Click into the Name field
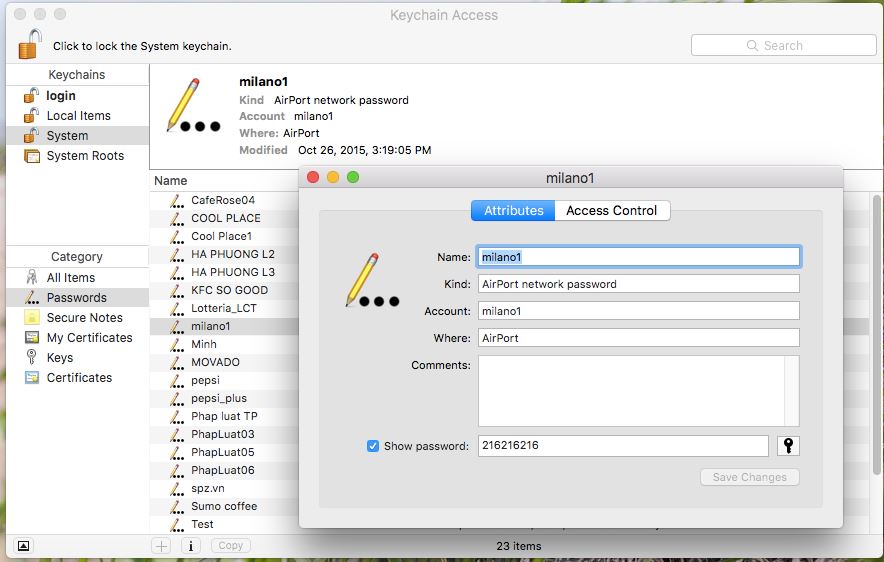 point(638,257)
